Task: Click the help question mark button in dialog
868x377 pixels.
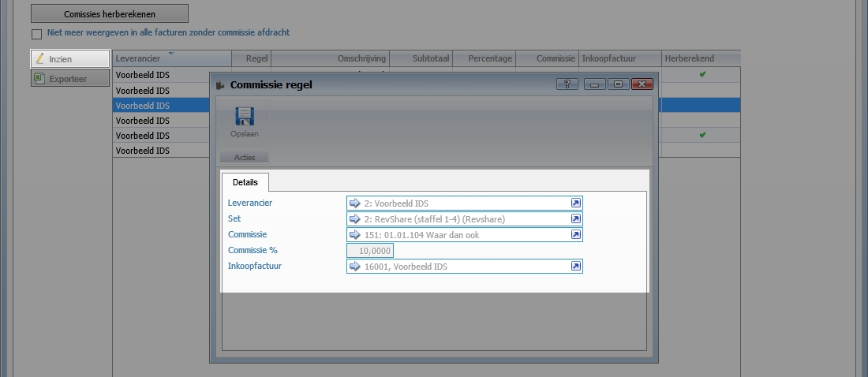Action: click(567, 84)
